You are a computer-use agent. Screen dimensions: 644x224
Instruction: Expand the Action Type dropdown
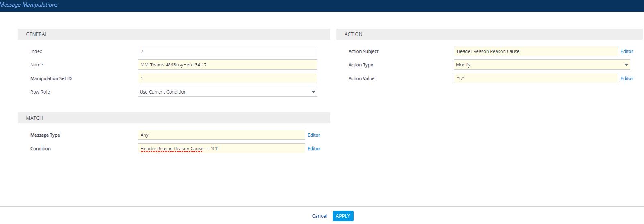(542, 65)
